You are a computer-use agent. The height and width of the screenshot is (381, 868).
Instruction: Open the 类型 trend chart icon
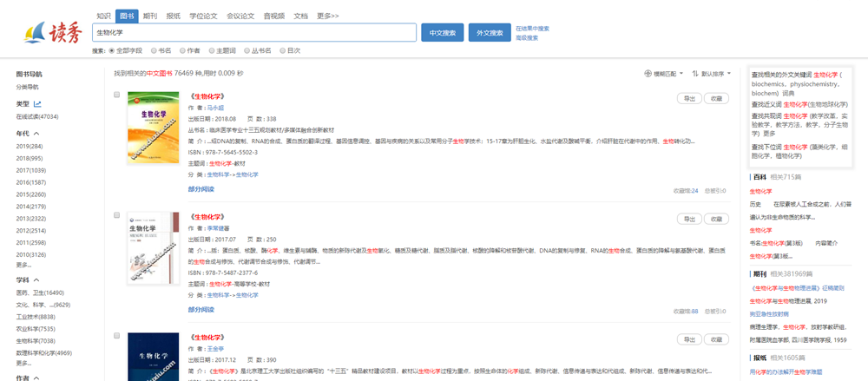pyautogui.click(x=37, y=103)
